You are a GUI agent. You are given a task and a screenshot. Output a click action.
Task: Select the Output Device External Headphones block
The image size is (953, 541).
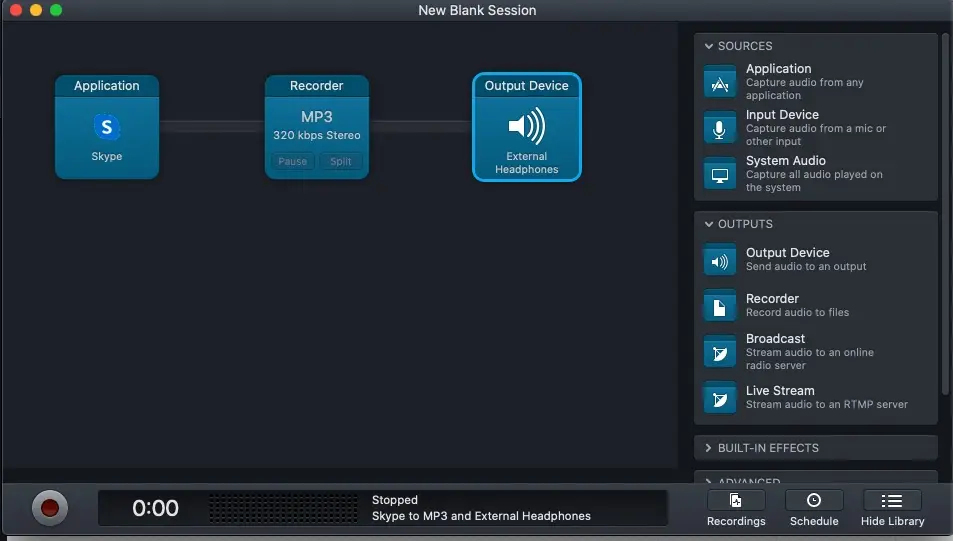click(x=527, y=128)
